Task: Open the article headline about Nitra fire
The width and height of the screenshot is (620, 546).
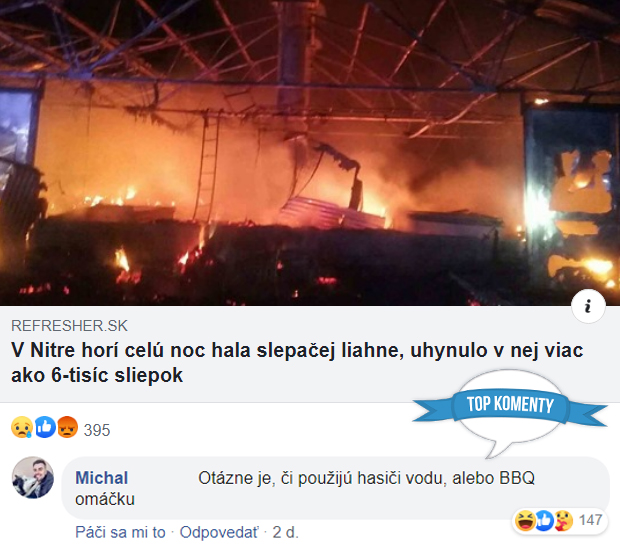Action: (x=297, y=363)
